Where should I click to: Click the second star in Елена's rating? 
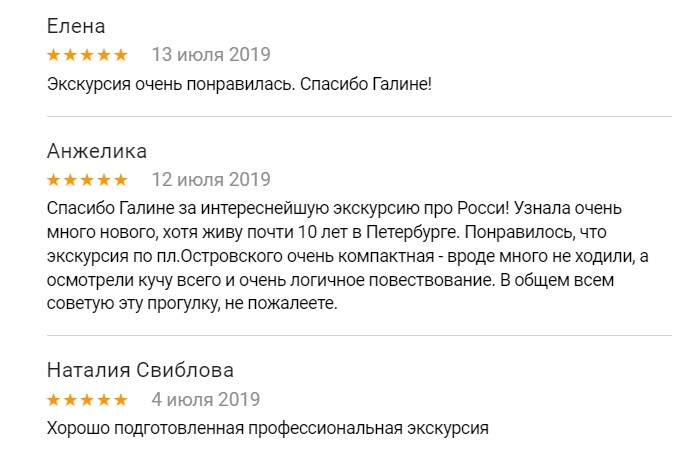[70, 54]
